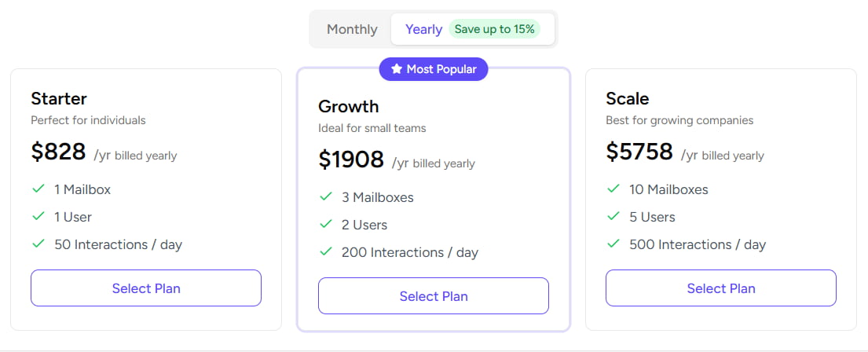Click checkmark icon beside 2 Users
Image resolution: width=868 pixels, height=352 pixels.
click(x=325, y=225)
